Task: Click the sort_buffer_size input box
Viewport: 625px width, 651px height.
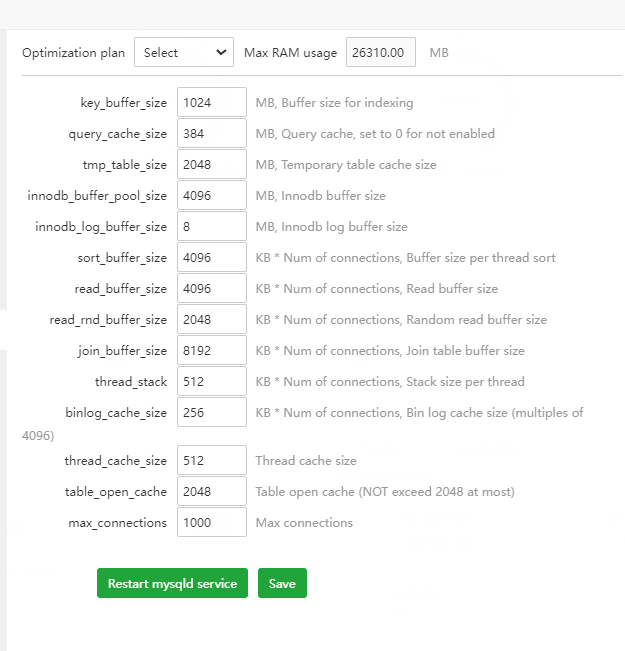Action: pos(212,257)
